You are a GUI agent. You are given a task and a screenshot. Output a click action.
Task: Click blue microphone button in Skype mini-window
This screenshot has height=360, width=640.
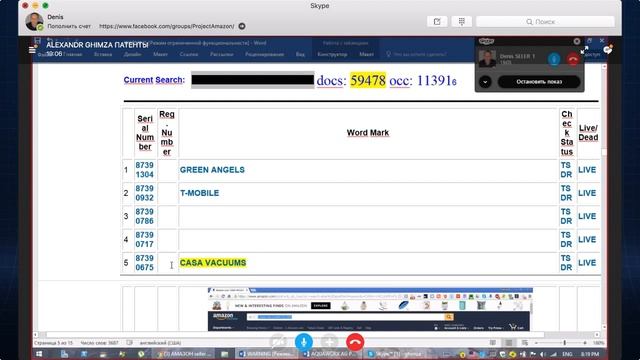click(554, 59)
